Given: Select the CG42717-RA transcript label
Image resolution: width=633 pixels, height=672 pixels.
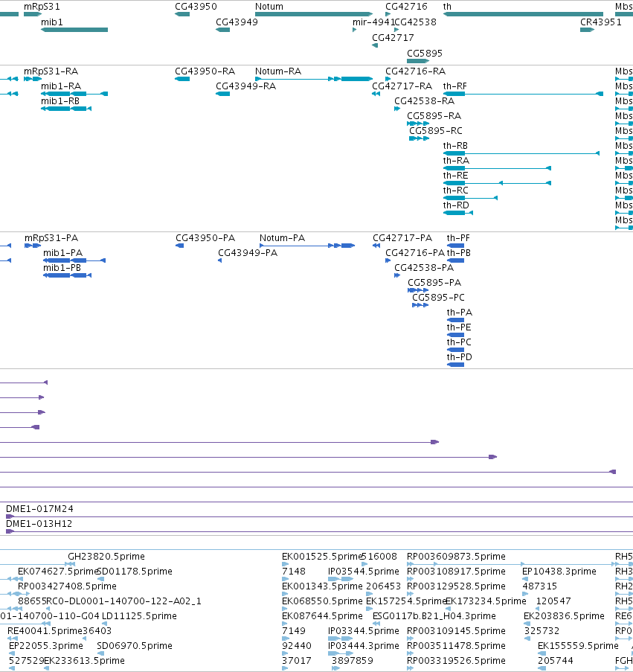Looking at the screenshot, I should point(402,86).
